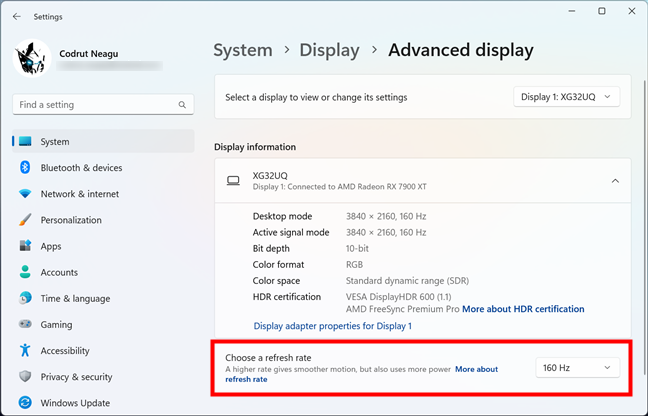Click VESA DisplayHDR 600 (1.1) text

pyautogui.click(x=398, y=297)
